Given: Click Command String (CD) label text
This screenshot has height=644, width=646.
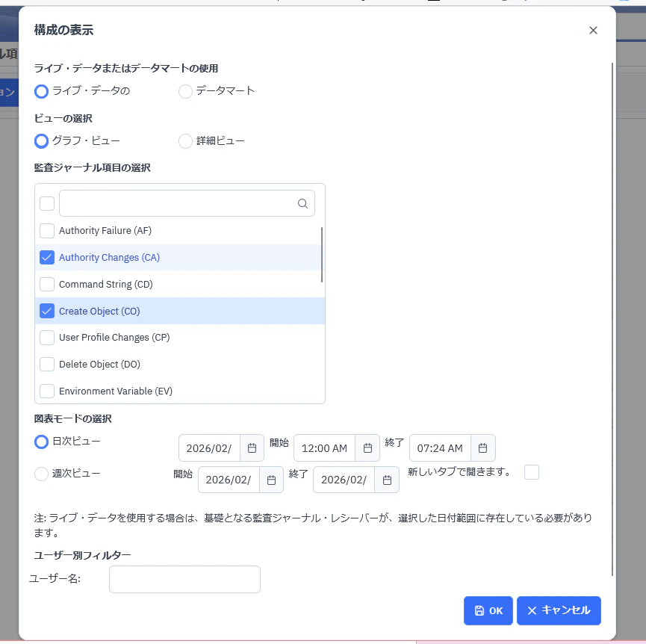Looking at the screenshot, I should pyautogui.click(x=106, y=285).
